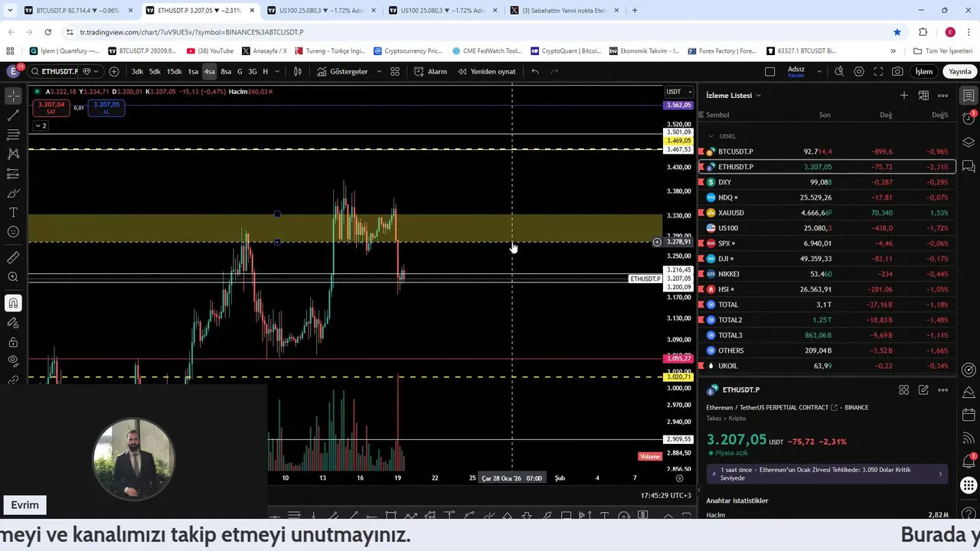980x551 pixels.
Task: Open advanced view of watchlist
Action: [x=924, y=95]
